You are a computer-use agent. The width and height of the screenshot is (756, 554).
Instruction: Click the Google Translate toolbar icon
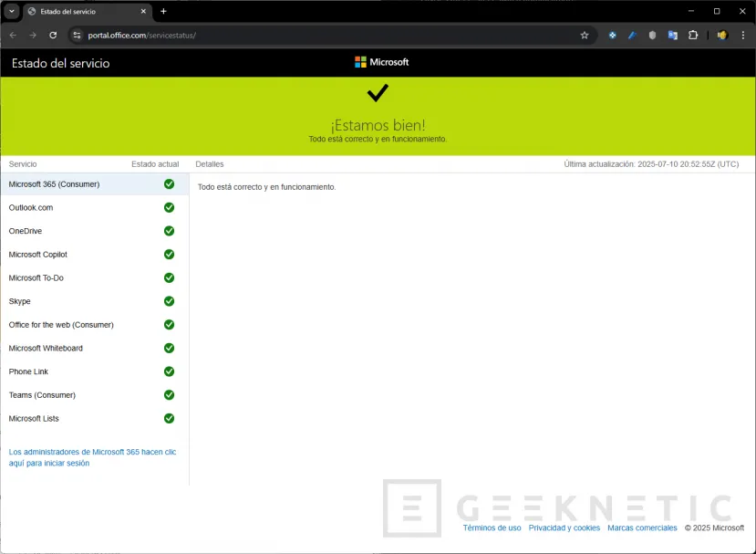point(672,35)
